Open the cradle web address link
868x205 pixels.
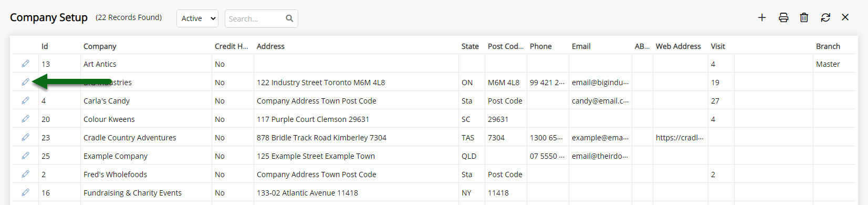point(679,137)
